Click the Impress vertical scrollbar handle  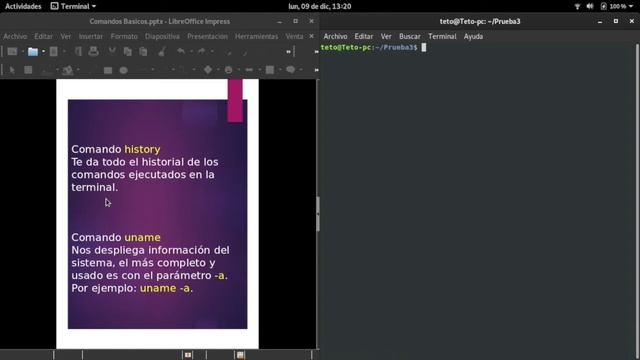(x=318, y=214)
